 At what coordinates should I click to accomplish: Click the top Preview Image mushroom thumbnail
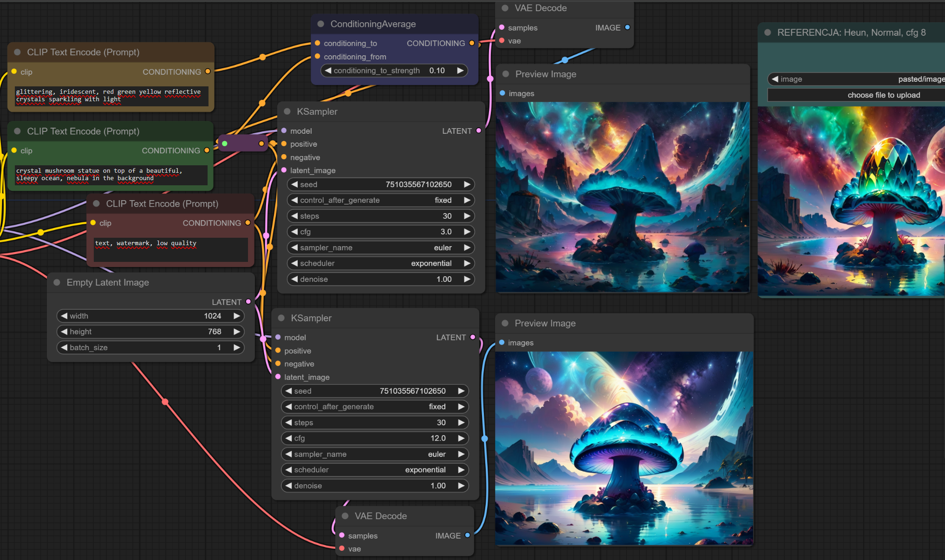622,197
